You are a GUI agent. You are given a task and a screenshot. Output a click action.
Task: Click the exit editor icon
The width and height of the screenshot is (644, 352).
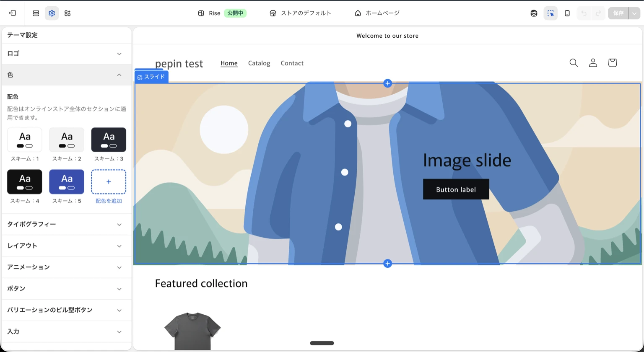pyautogui.click(x=13, y=13)
